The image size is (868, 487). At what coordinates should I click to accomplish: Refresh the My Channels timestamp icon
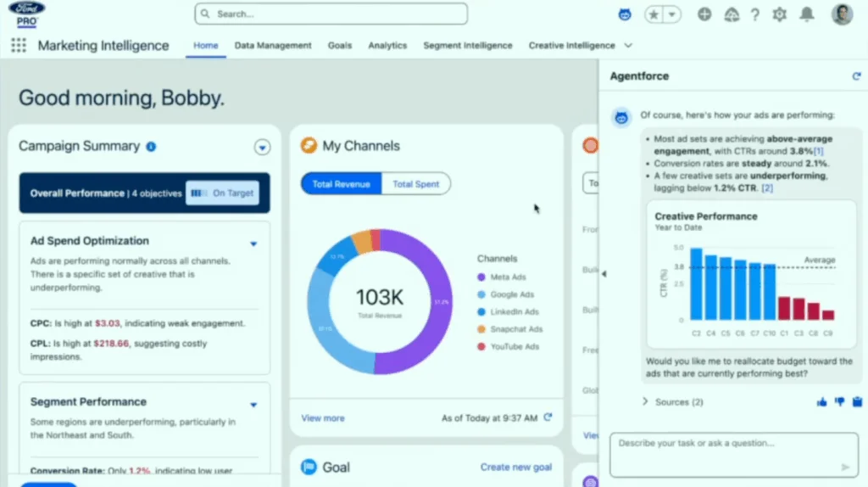(x=548, y=417)
